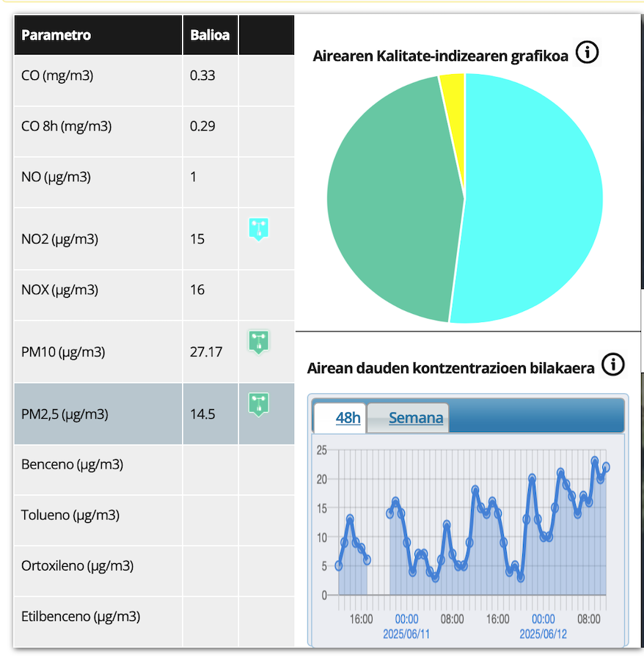Open info icon for kontzentrazioen bilakaera
The width and height of the screenshot is (644, 660).
[x=612, y=364]
